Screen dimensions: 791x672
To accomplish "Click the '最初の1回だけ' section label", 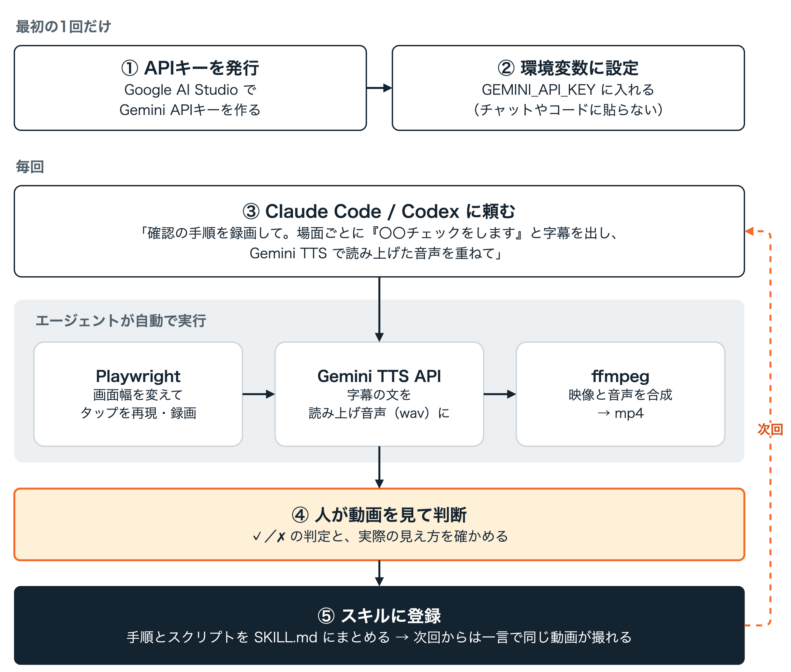I will (x=63, y=27).
